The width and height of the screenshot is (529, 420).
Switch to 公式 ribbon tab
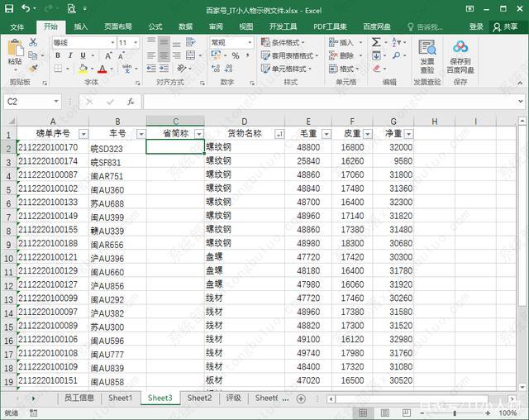pyautogui.click(x=155, y=26)
